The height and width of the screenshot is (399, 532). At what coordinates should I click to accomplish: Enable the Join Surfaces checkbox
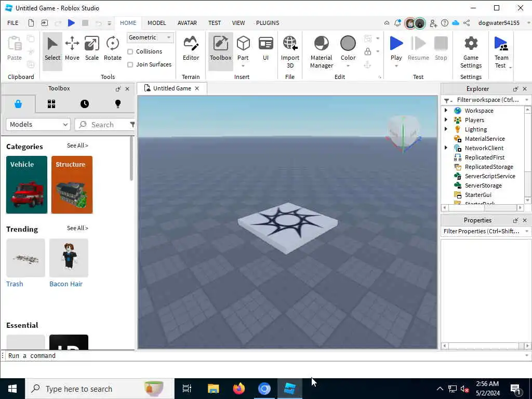[x=130, y=64]
